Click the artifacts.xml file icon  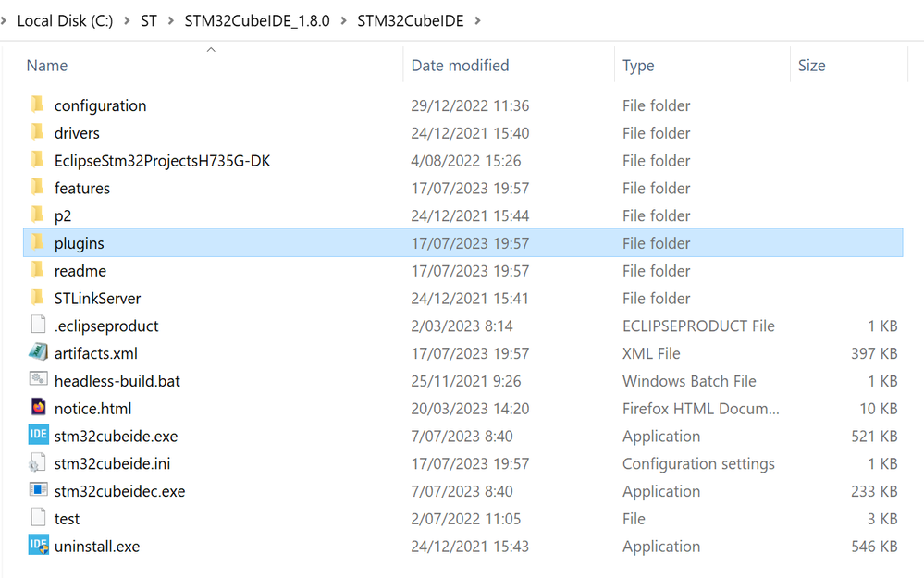38,352
